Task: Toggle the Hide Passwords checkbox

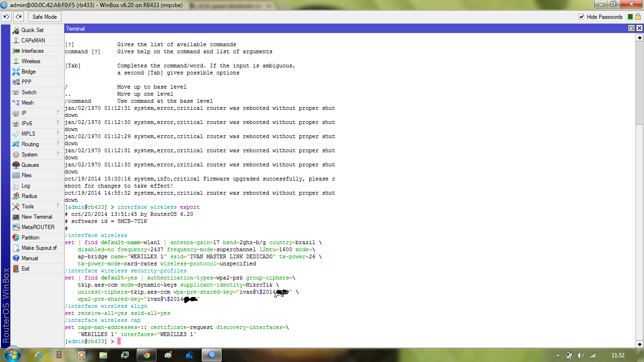Action: pyautogui.click(x=581, y=16)
